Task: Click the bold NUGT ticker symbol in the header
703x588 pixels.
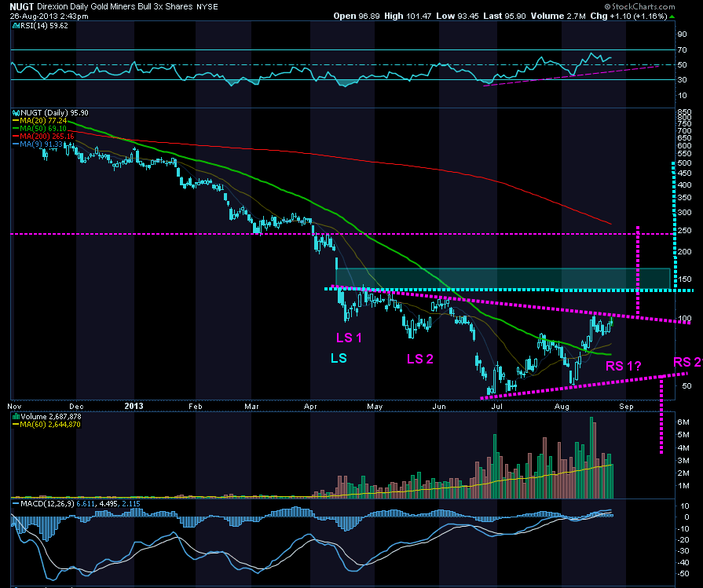Action: point(23,7)
